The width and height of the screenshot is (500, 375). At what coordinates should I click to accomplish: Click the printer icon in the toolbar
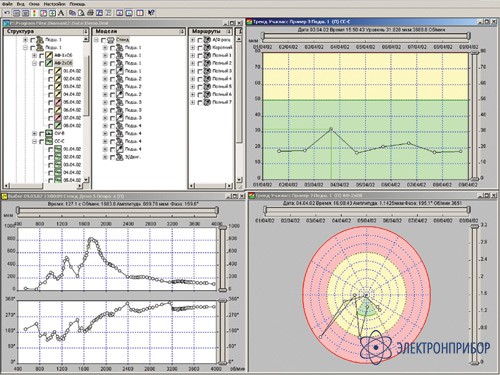pyautogui.click(x=90, y=13)
